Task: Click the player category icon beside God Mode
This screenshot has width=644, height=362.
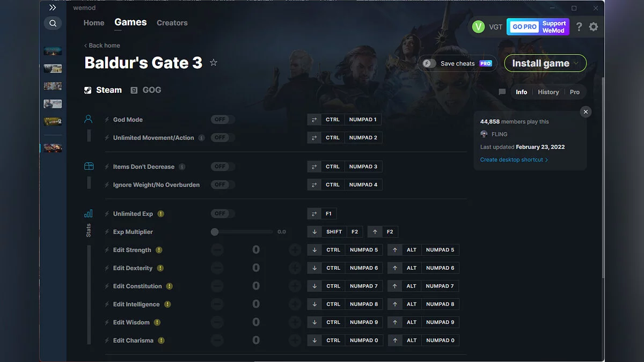Action: [89, 120]
